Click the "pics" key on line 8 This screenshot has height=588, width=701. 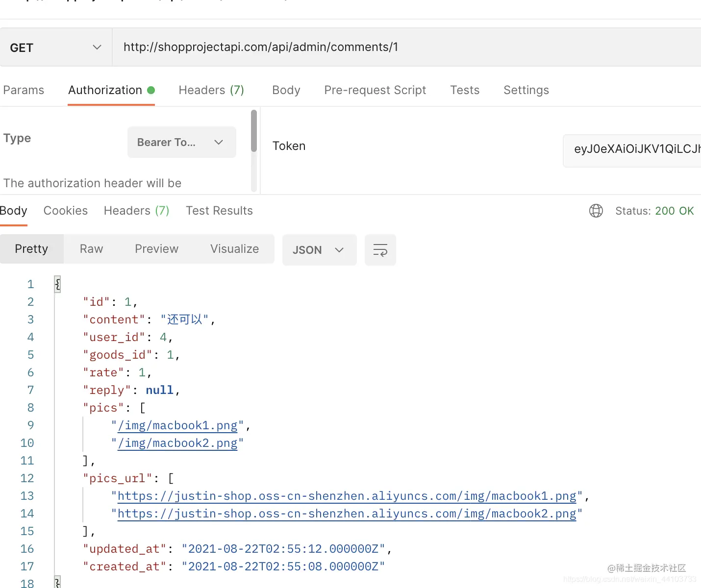(103, 408)
